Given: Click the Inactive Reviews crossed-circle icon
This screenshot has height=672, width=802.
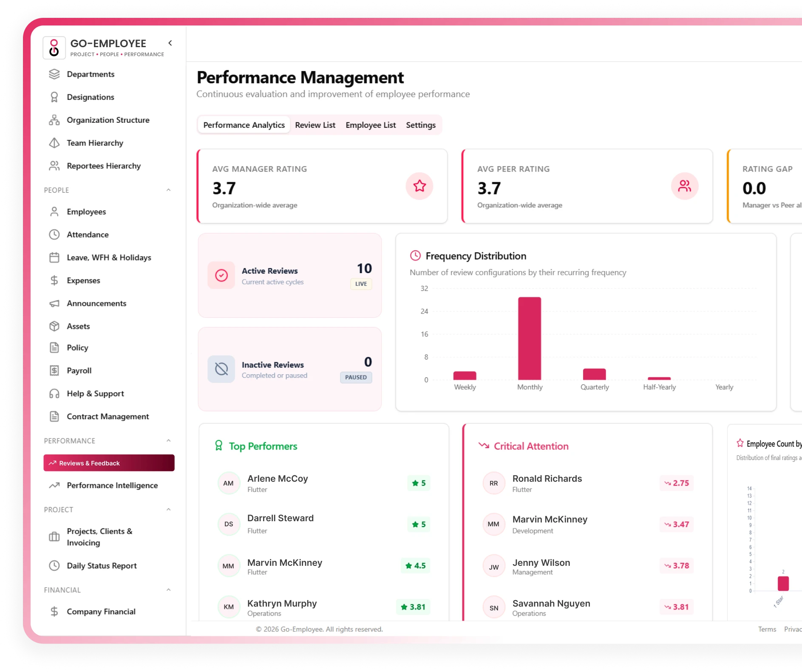Looking at the screenshot, I should [221, 369].
